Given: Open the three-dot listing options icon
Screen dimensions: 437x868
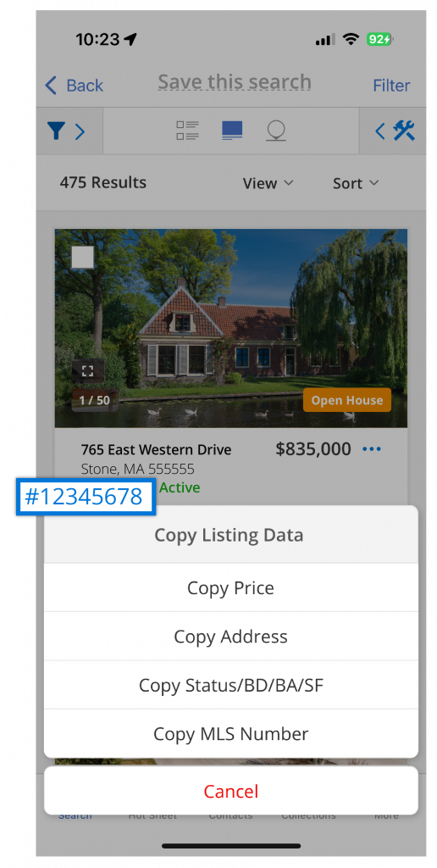Looking at the screenshot, I should (372, 449).
